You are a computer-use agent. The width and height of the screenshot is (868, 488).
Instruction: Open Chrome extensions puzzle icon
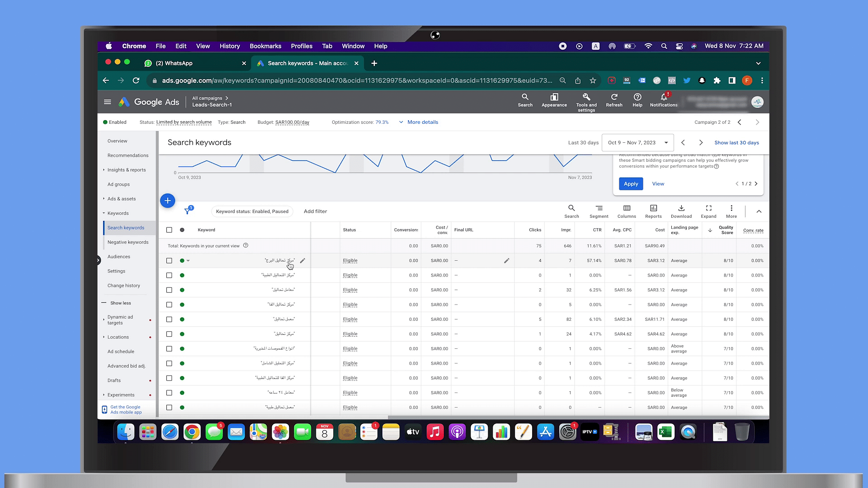(x=717, y=80)
